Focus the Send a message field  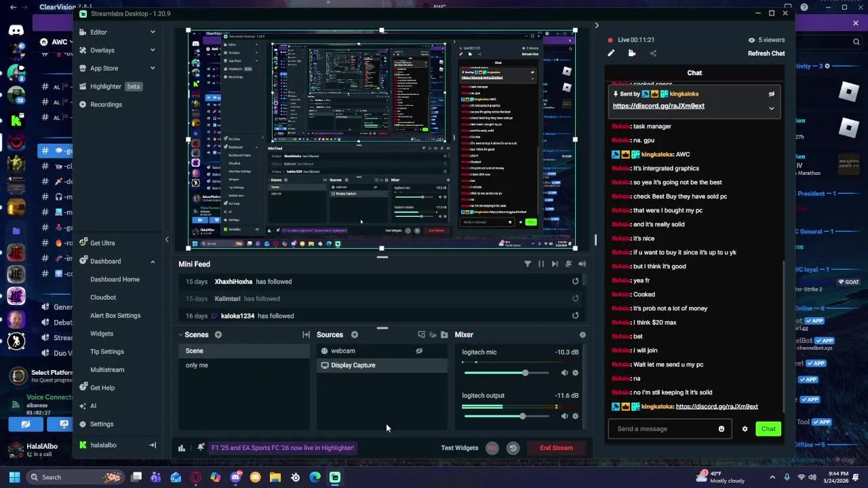(663, 429)
